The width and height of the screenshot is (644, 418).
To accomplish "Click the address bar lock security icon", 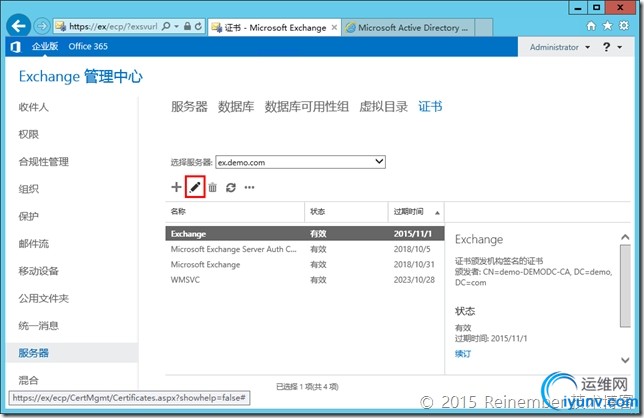I will point(187,26).
